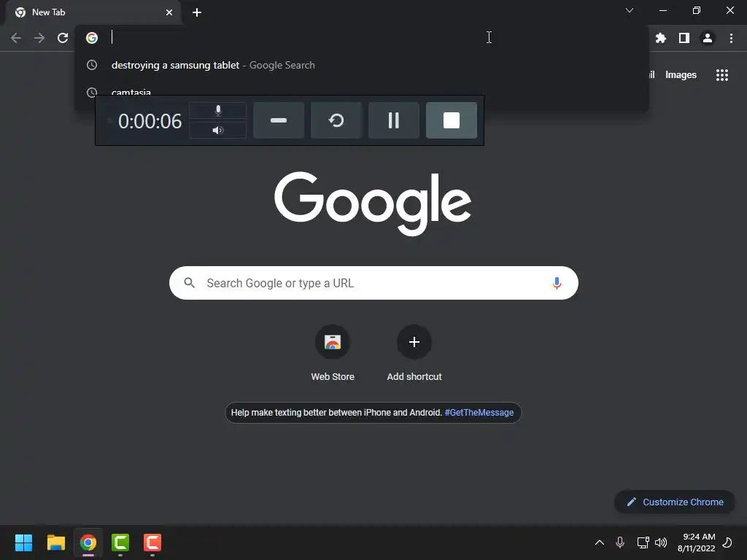Toggle microphone in the recorder toolbar
This screenshot has width=747, height=560.
click(x=218, y=111)
